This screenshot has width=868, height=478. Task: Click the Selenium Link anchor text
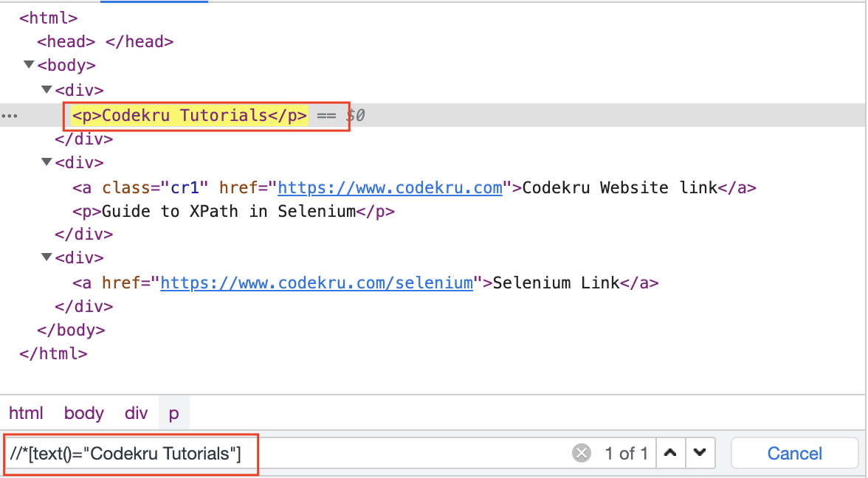[x=556, y=283]
